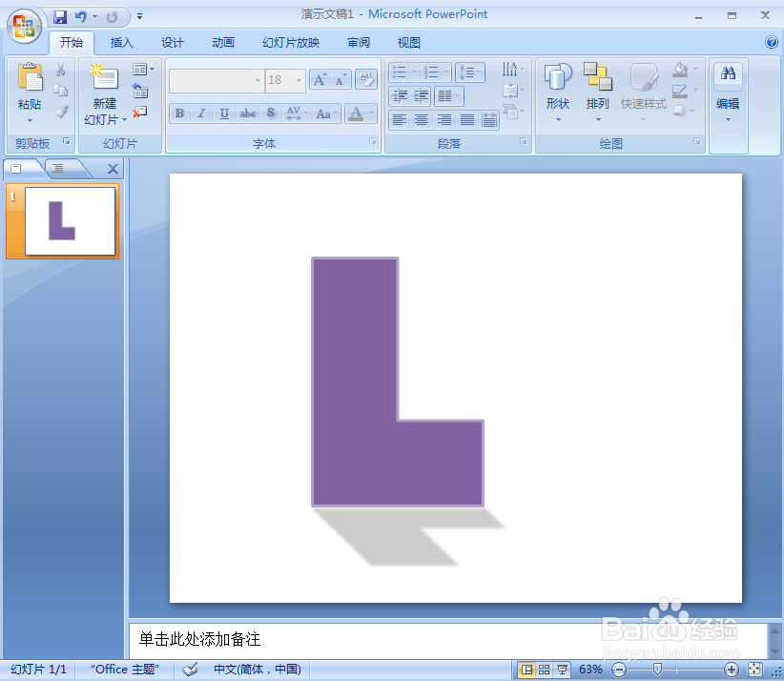Switch to the Design (设计) tab
The height and width of the screenshot is (681, 784).
(x=173, y=43)
